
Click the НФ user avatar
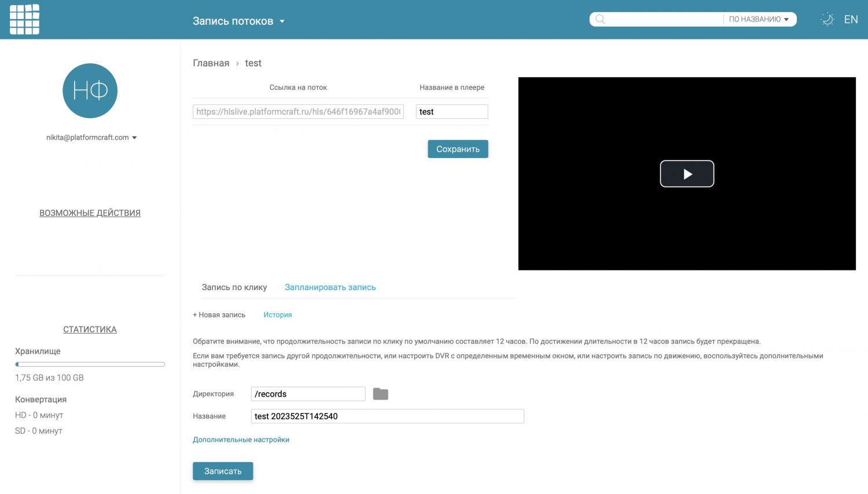point(90,91)
